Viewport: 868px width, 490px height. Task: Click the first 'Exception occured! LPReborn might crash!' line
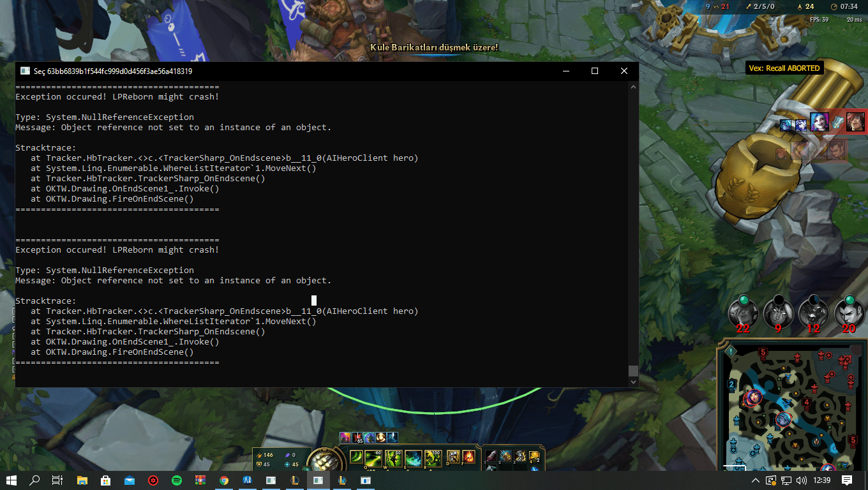click(x=117, y=97)
